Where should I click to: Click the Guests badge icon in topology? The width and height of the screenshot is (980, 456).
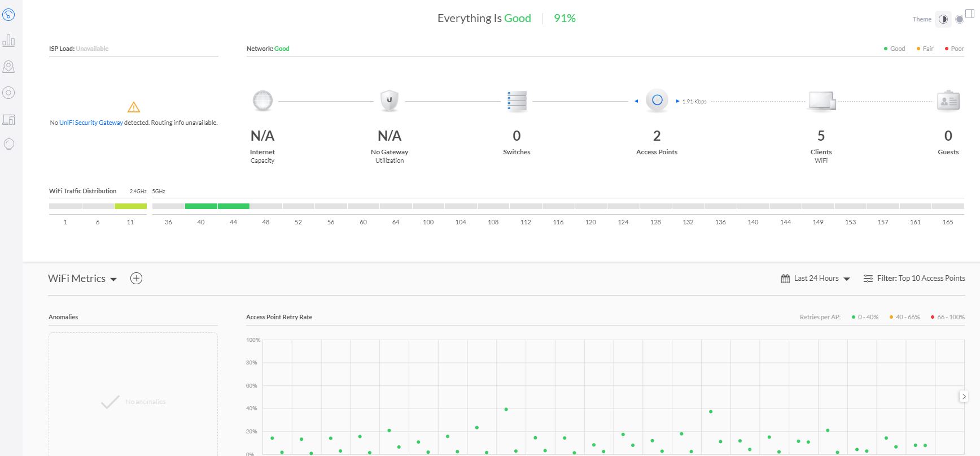[948, 101]
